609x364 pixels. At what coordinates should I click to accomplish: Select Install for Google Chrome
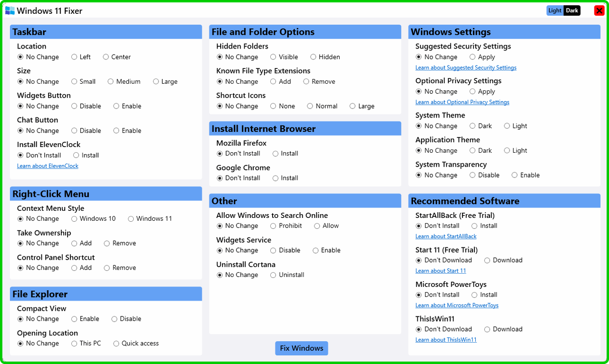tap(285, 178)
